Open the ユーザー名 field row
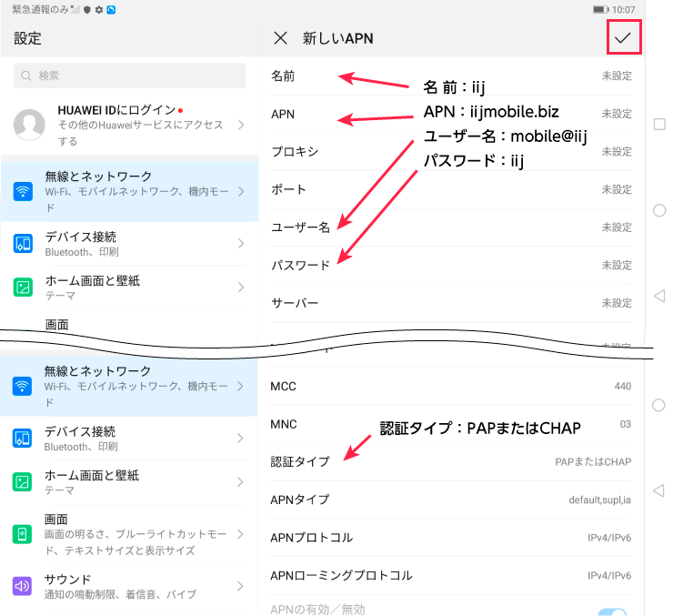 point(451,227)
